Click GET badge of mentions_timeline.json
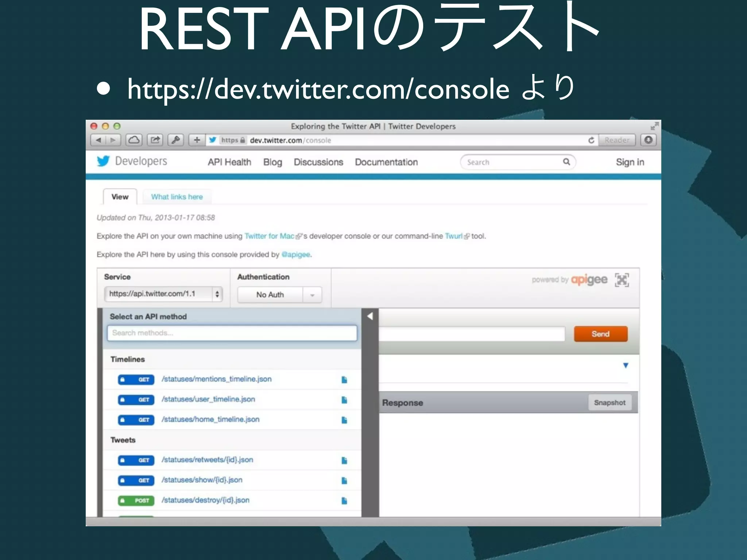 (x=136, y=380)
